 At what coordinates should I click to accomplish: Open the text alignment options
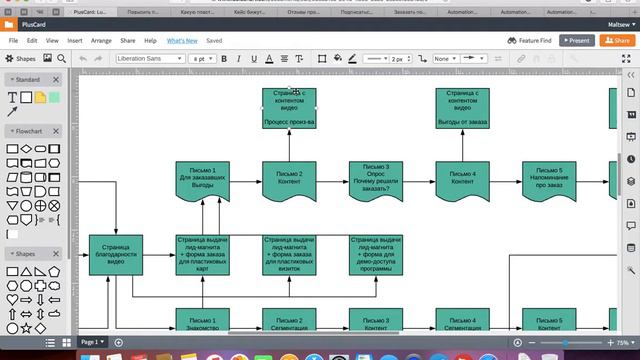click(284, 59)
